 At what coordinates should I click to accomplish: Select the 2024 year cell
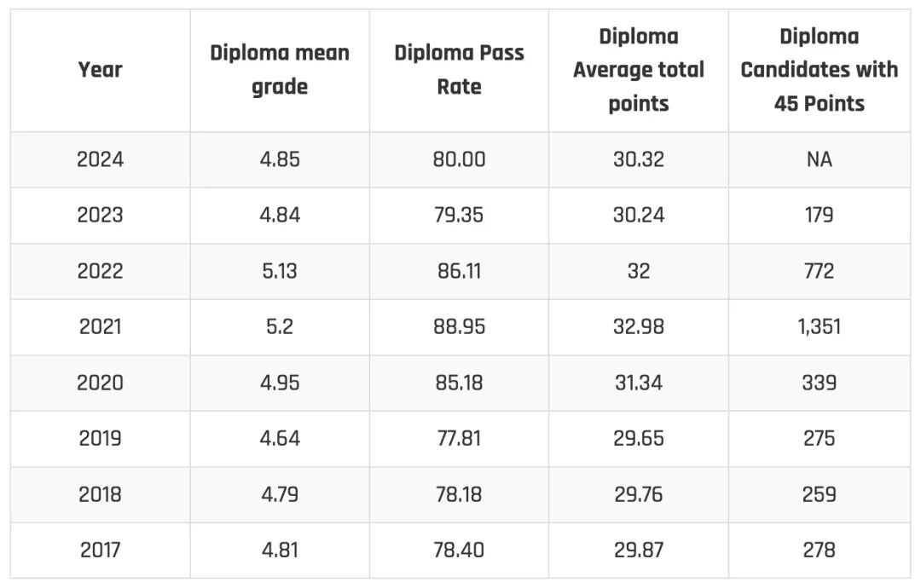[100, 159]
